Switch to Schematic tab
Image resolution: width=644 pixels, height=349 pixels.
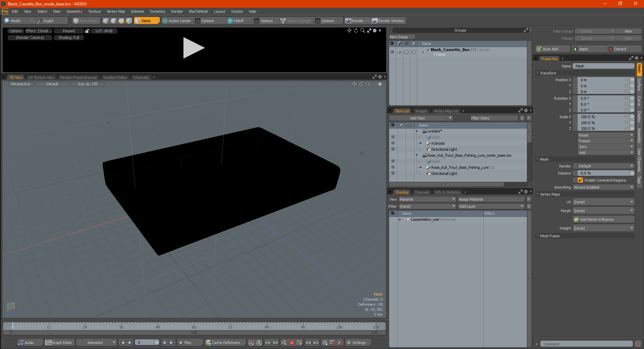pos(141,78)
